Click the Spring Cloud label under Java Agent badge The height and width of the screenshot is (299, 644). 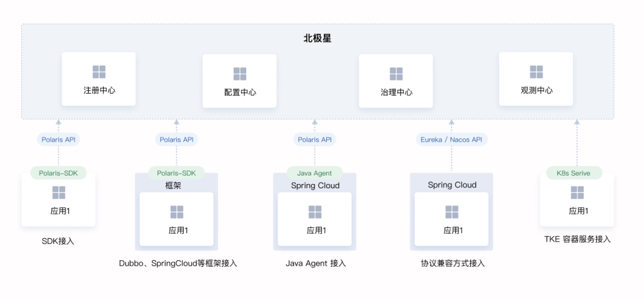tap(315, 186)
